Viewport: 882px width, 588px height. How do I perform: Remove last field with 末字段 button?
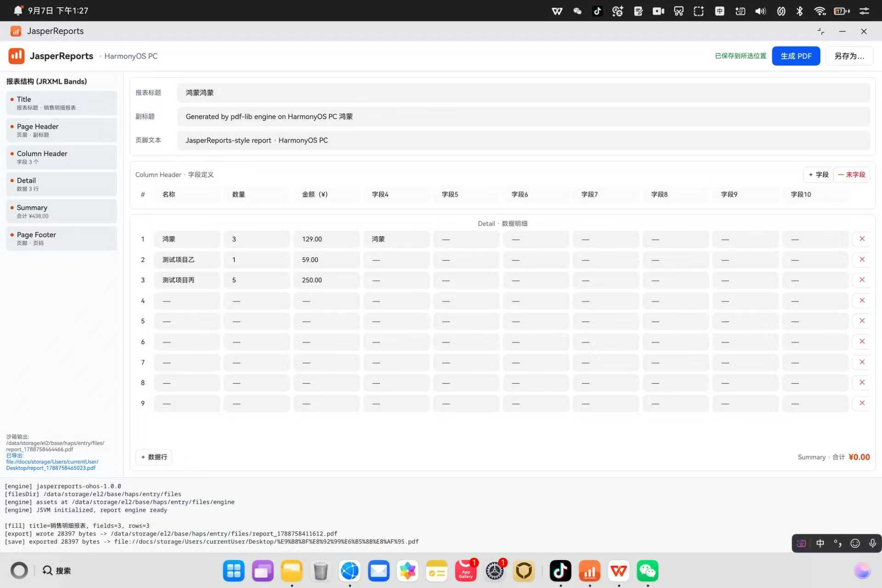851,175
